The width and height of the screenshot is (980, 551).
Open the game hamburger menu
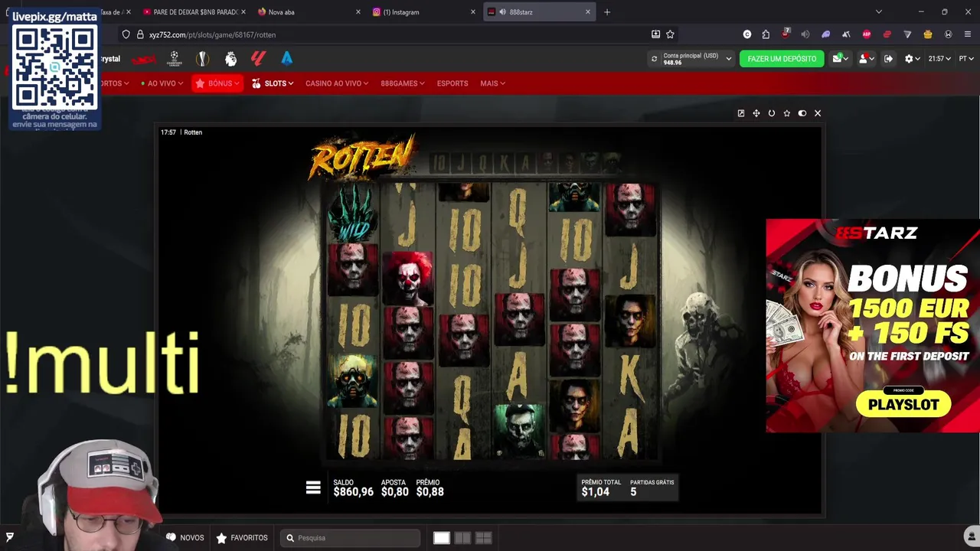313,487
